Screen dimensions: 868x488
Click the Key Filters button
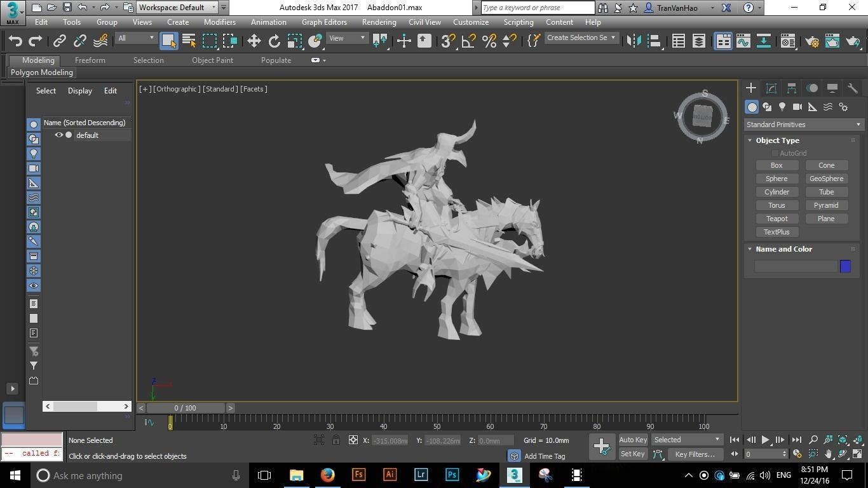click(x=695, y=454)
